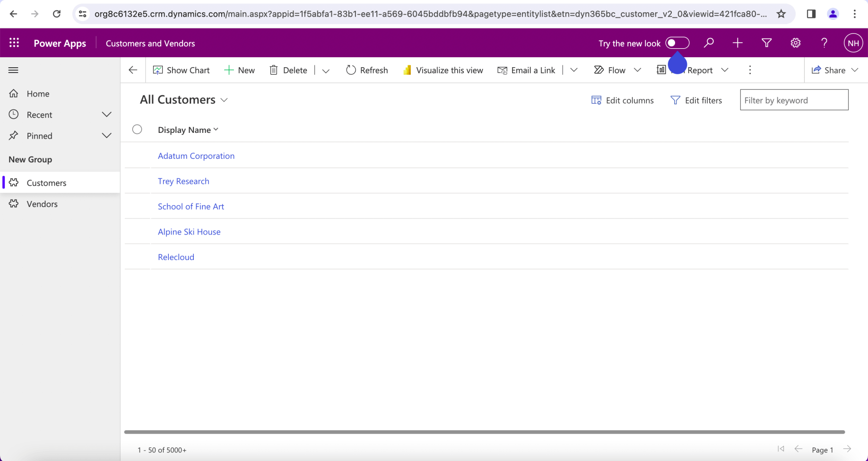
Task: Expand the Pinned section in sidebar
Action: (107, 136)
